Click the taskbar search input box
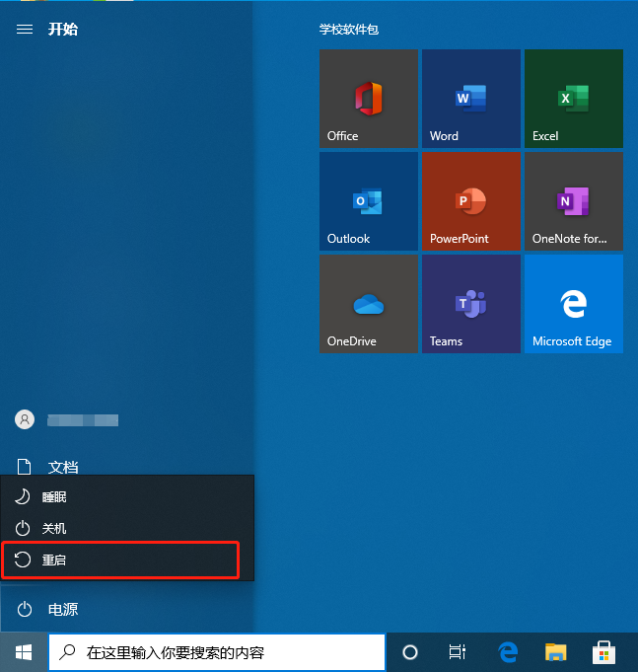Image resolution: width=638 pixels, height=672 pixels. (x=217, y=652)
